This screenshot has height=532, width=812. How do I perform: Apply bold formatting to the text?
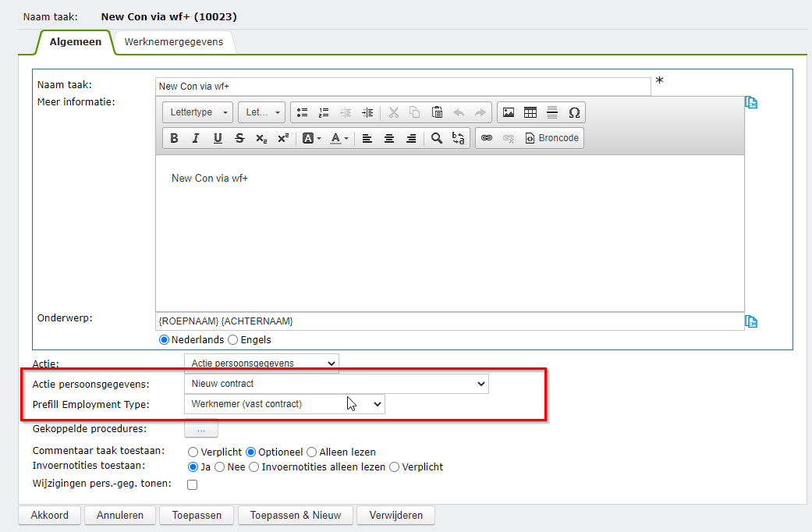point(174,138)
